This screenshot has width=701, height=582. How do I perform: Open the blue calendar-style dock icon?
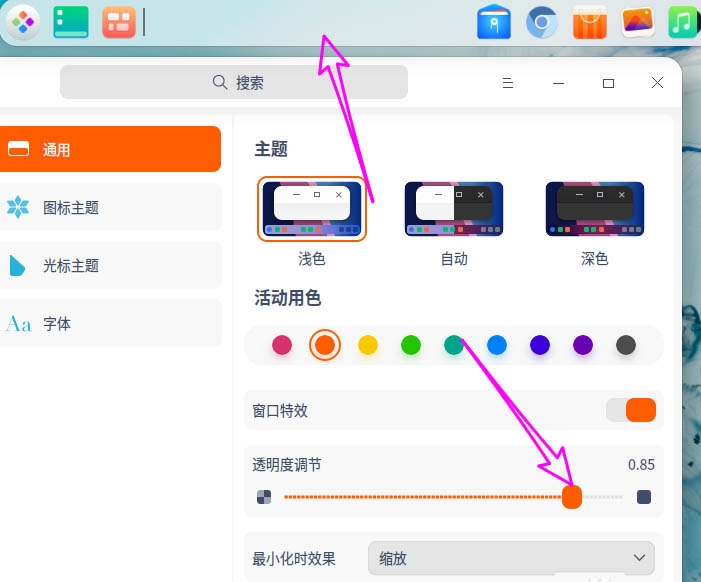coord(494,22)
